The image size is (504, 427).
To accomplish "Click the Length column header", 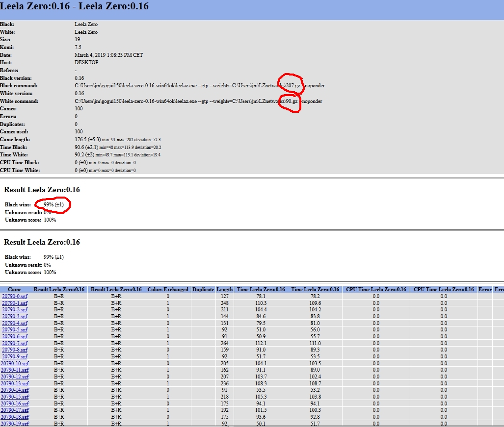I will coord(225,289).
